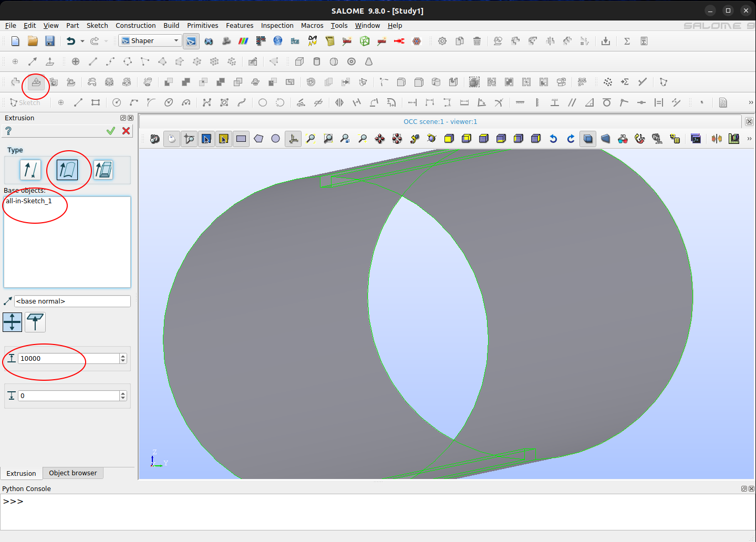Undo the last action
The height and width of the screenshot is (542, 756).
click(71, 41)
